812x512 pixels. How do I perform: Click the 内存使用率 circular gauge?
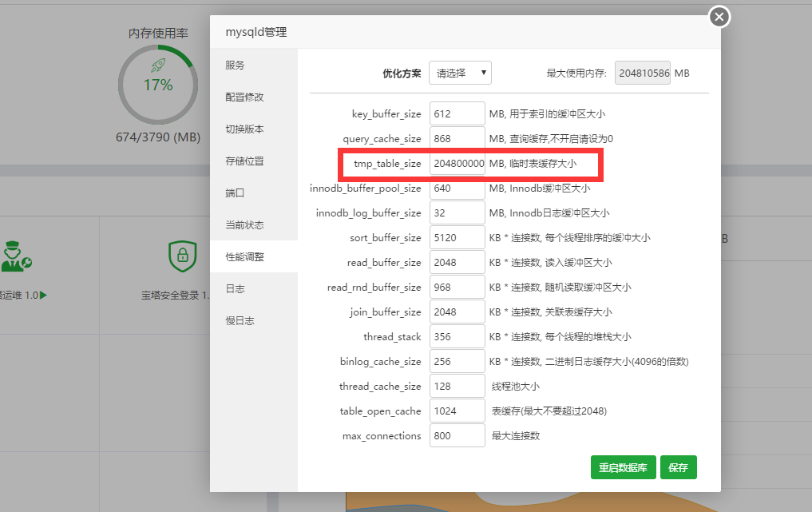tap(158, 84)
